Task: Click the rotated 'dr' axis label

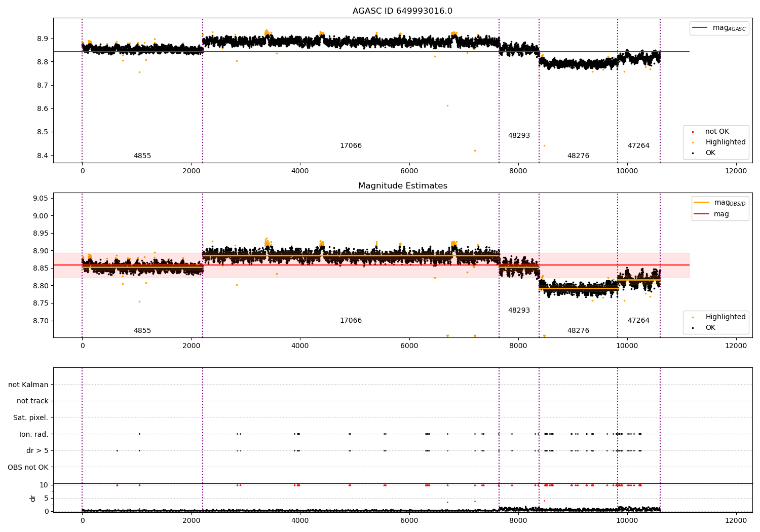Action: click(x=33, y=498)
